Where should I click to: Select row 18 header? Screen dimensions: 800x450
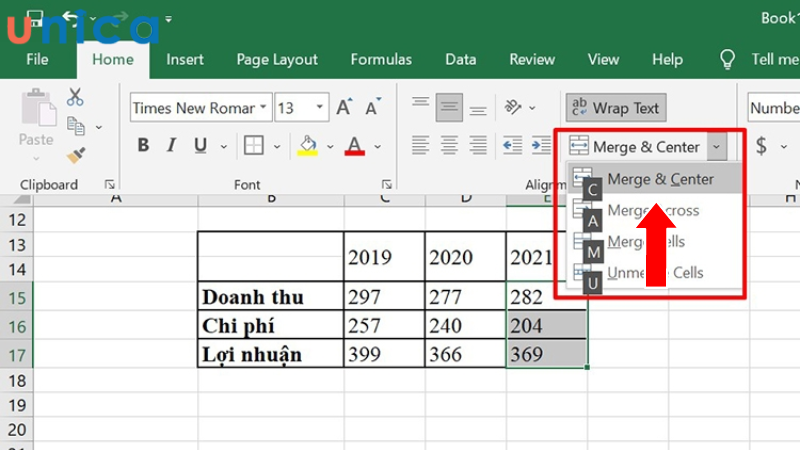coord(17,381)
